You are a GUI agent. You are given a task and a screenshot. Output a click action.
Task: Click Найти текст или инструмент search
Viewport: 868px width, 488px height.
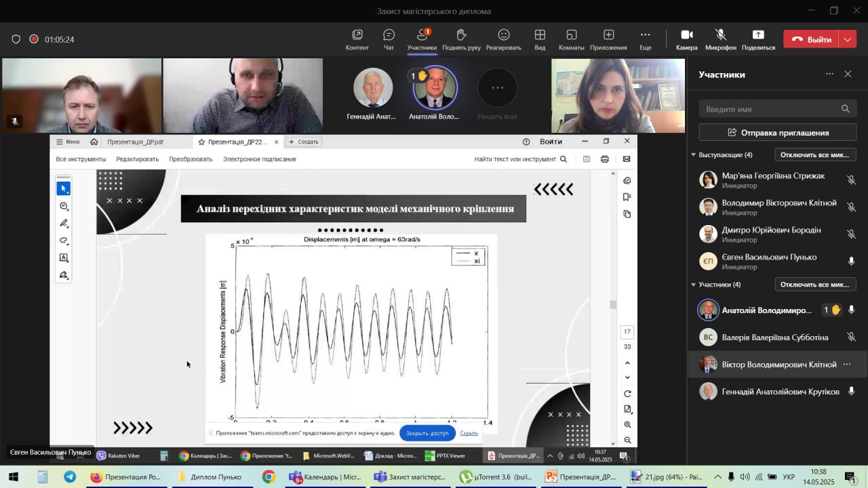click(520, 159)
